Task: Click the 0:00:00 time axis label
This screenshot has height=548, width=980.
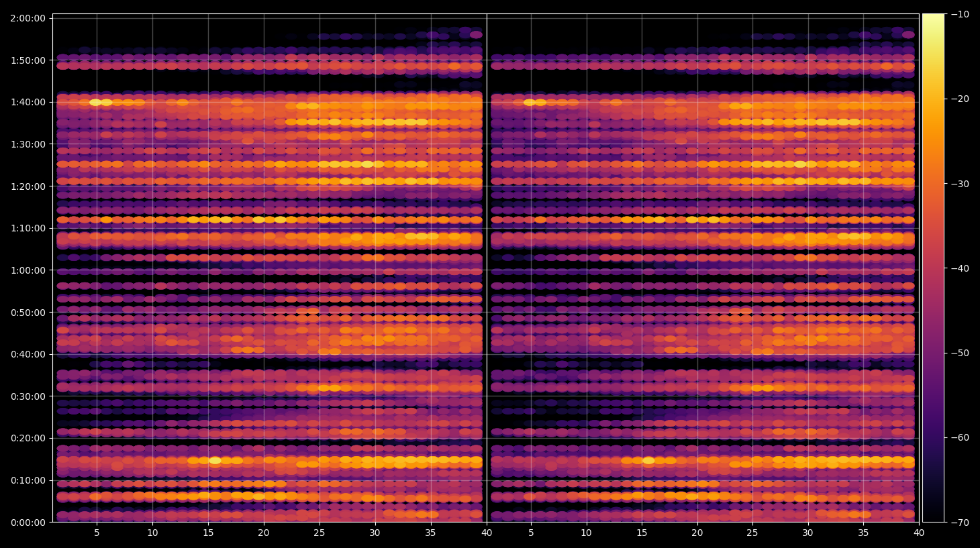Action: [28, 523]
